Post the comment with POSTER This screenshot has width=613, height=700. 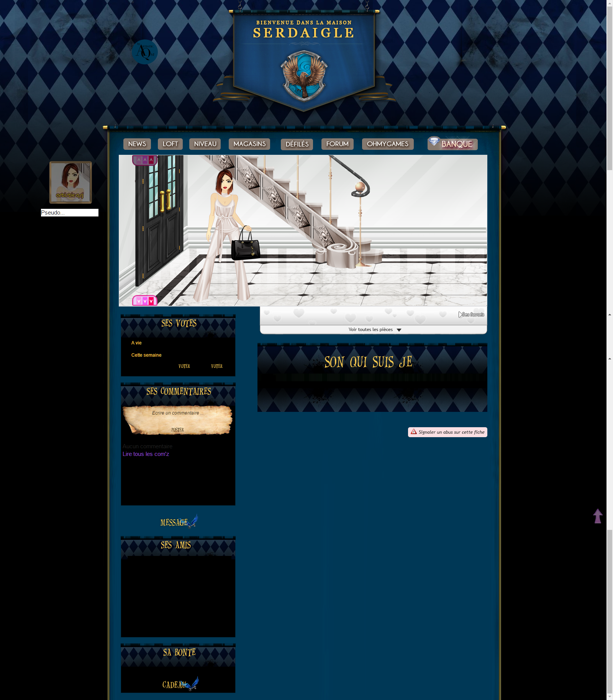point(177,430)
